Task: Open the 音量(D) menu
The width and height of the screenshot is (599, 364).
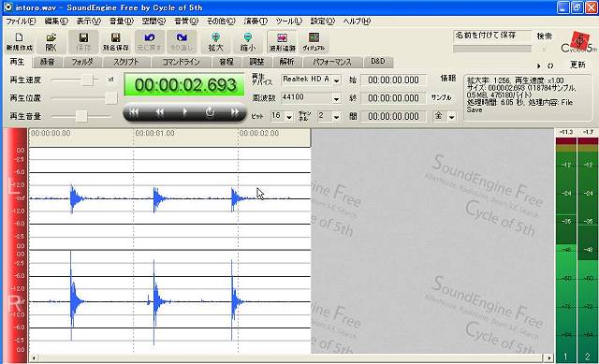Action: click(x=121, y=22)
